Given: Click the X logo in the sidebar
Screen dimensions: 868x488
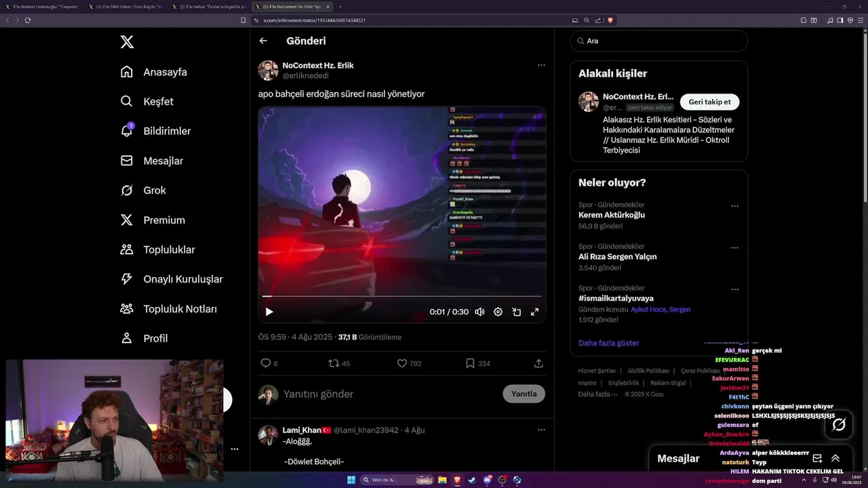Looking at the screenshot, I should click(127, 42).
